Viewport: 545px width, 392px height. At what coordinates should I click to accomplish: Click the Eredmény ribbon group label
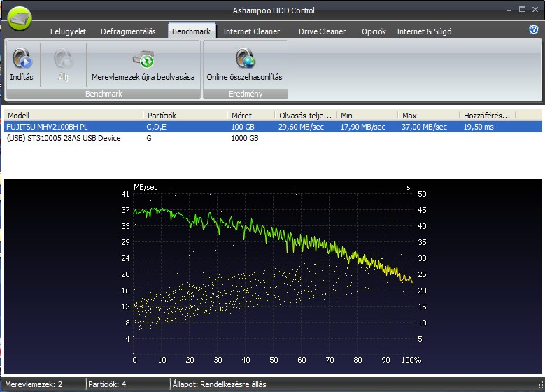point(246,94)
